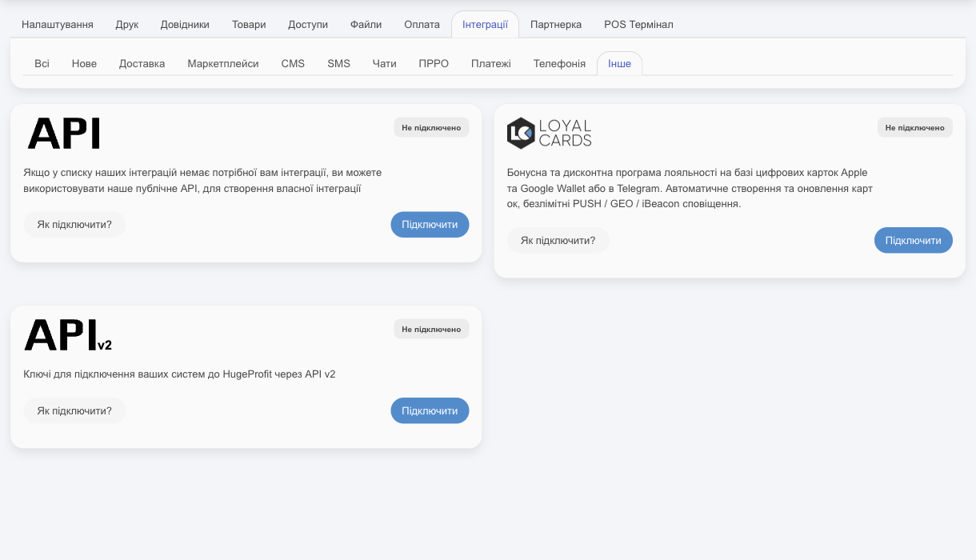
Task: Click the Loyal Cards description text
Action: [x=690, y=189]
